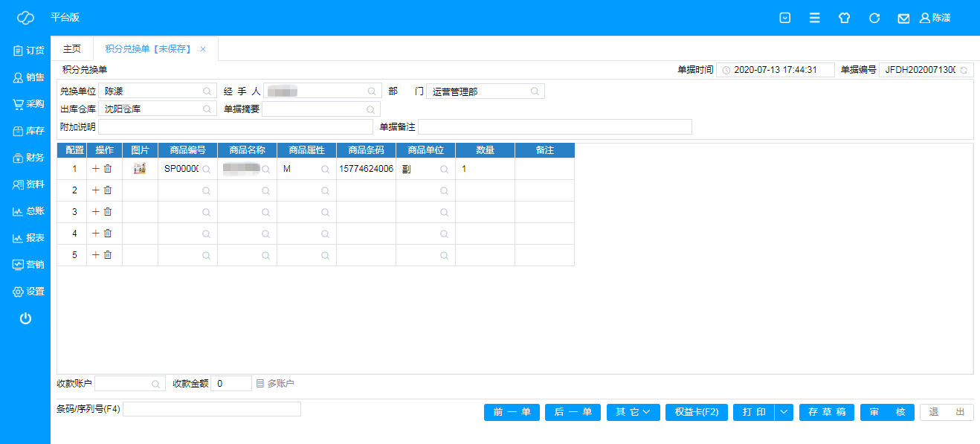Screen dimensions: 980x444
Task: Click the search icon in 收款账户 field
Action: pyautogui.click(x=155, y=384)
